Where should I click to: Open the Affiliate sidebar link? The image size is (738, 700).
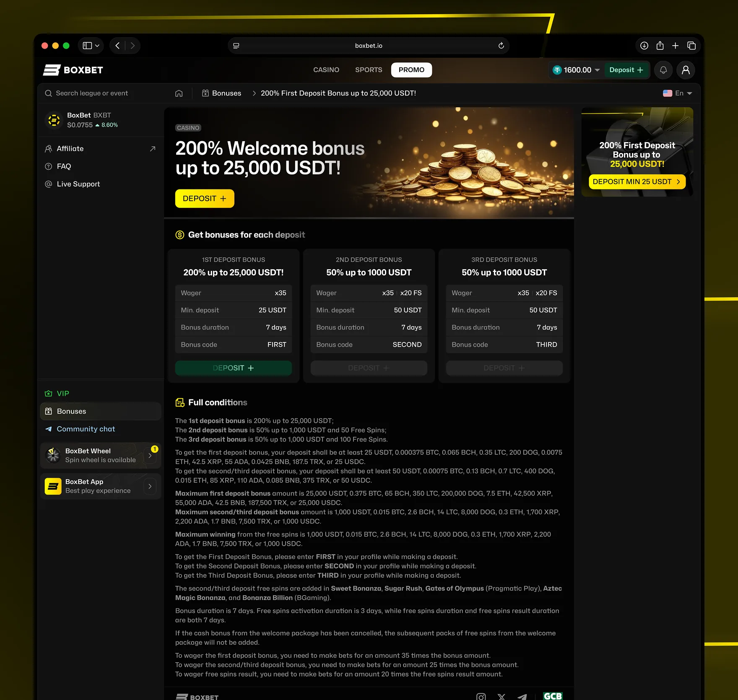point(101,149)
